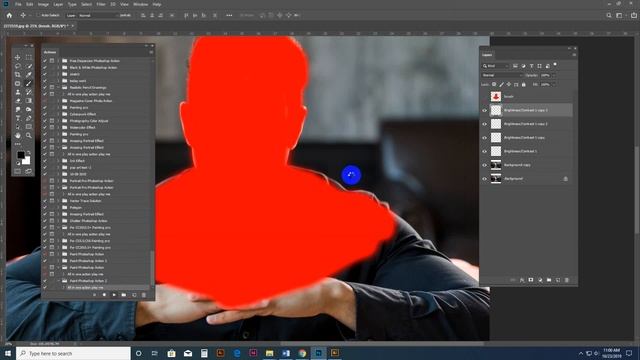
Task: Expand the Watercolor Effect action set
Action: coord(59,127)
